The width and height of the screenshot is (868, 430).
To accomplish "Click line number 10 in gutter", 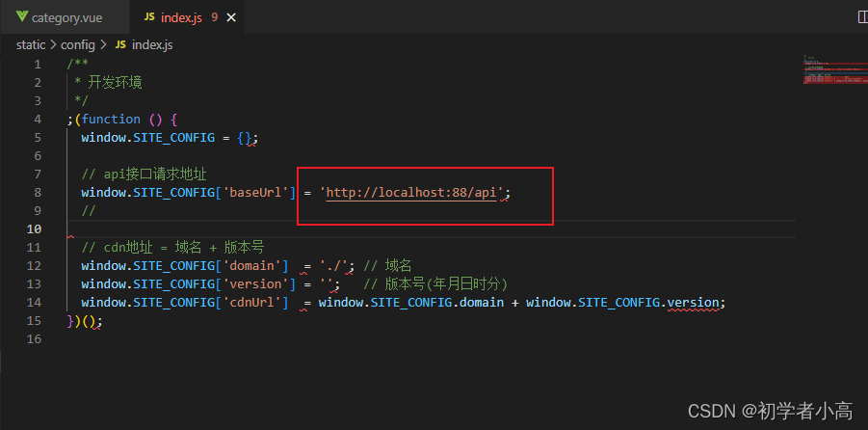I will pyautogui.click(x=34, y=228).
